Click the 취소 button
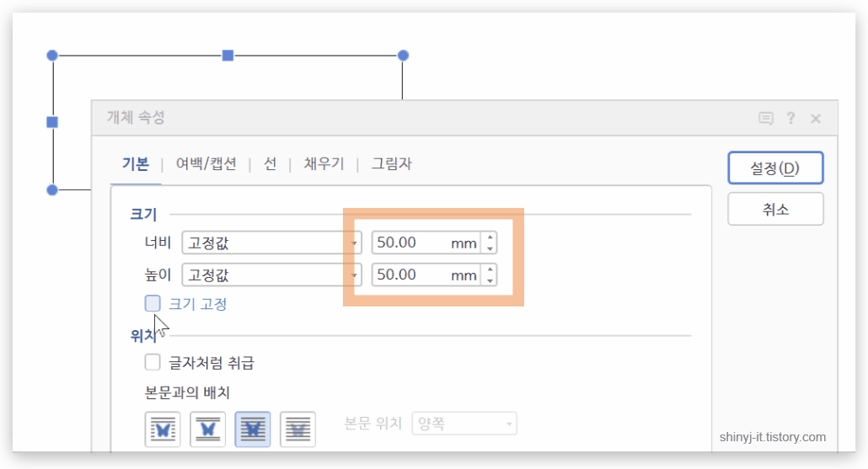Image resolution: width=868 pixels, height=469 pixels. click(x=775, y=209)
